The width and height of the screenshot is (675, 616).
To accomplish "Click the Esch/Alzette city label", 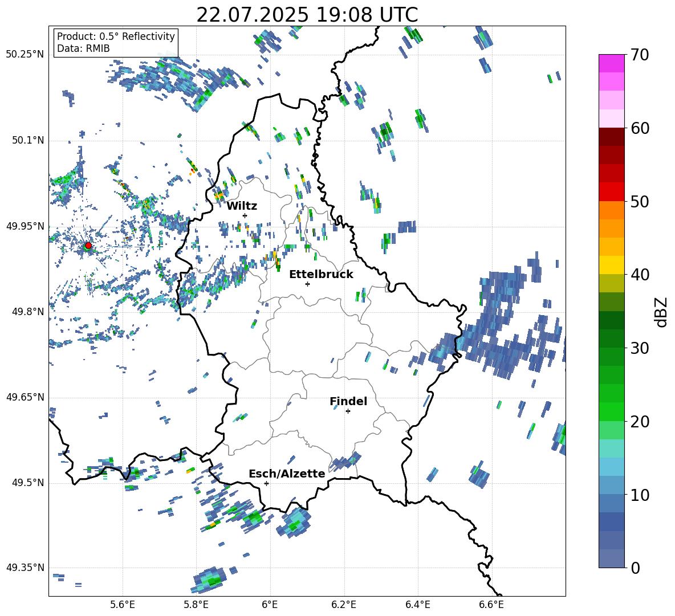I will [287, 474].
